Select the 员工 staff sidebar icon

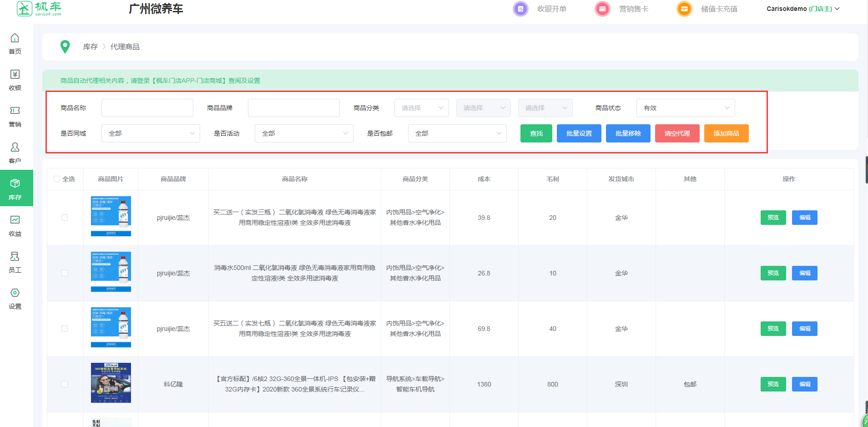15,257
